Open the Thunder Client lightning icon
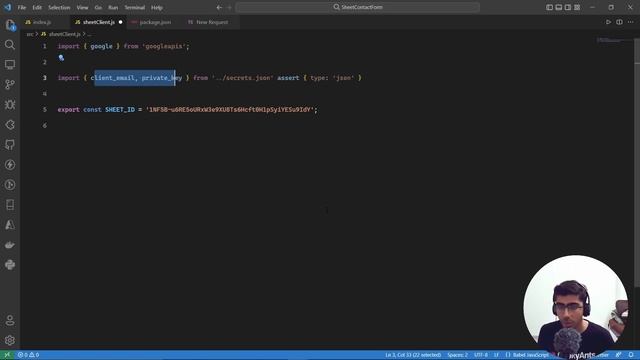The width and height of the screenshot is (640, 360). coord(10,164)
